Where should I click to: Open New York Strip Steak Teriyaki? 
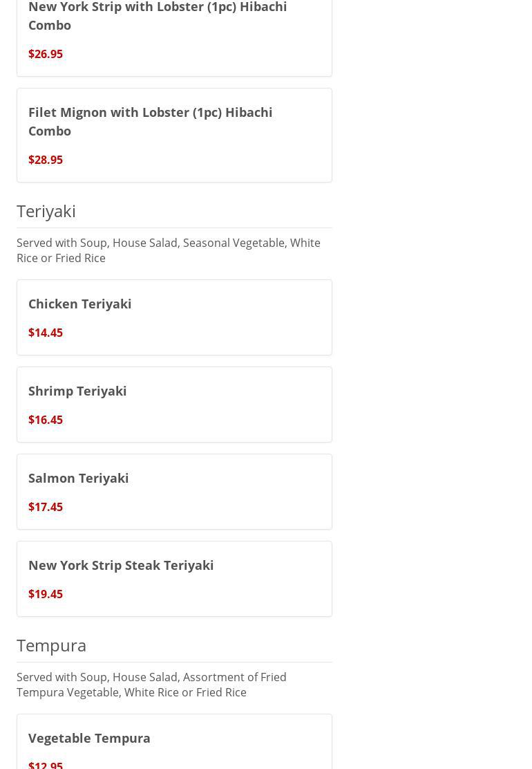[x=121, y=565]
